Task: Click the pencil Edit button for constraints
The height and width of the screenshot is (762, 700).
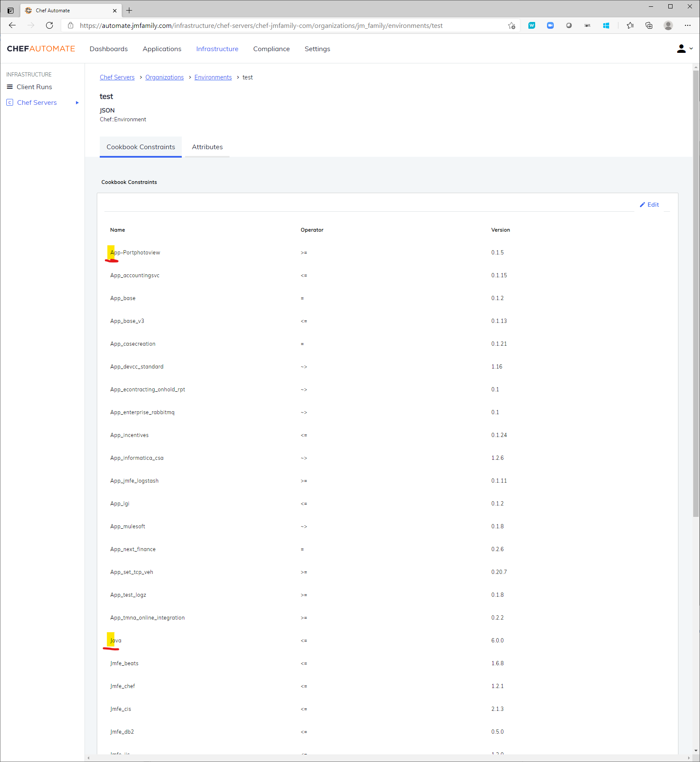Action: click(649, 205)
